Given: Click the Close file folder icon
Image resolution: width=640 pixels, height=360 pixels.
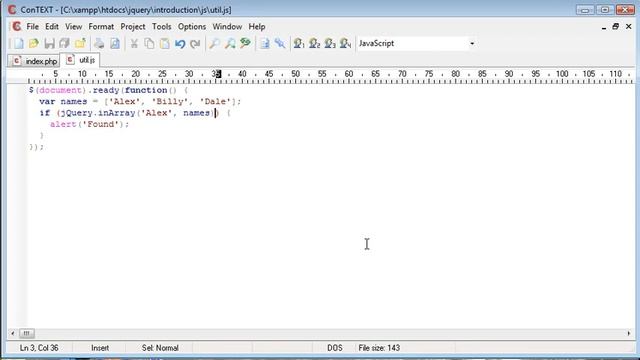Looking at the screenshot, I should coord(80,43).
